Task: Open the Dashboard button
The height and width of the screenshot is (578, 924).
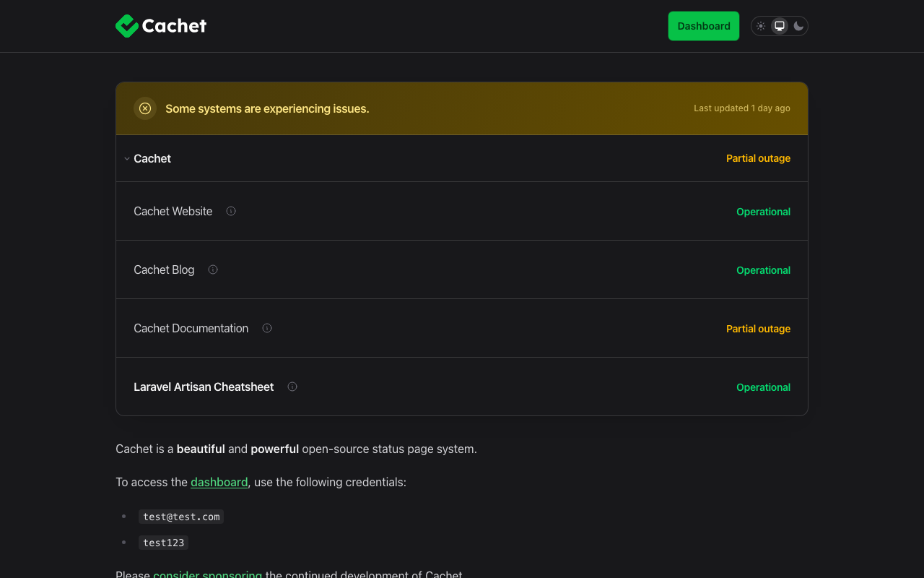Action: tap(704, 26)
